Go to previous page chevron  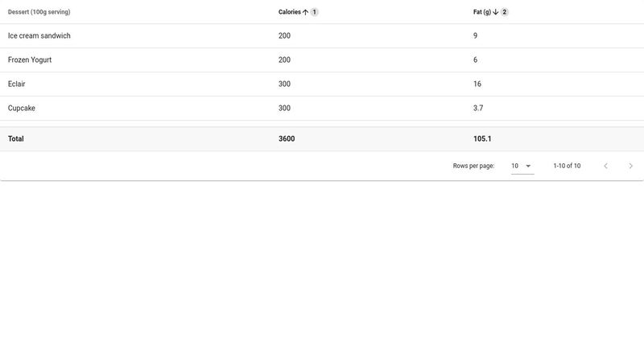click(x=605, y=166)
